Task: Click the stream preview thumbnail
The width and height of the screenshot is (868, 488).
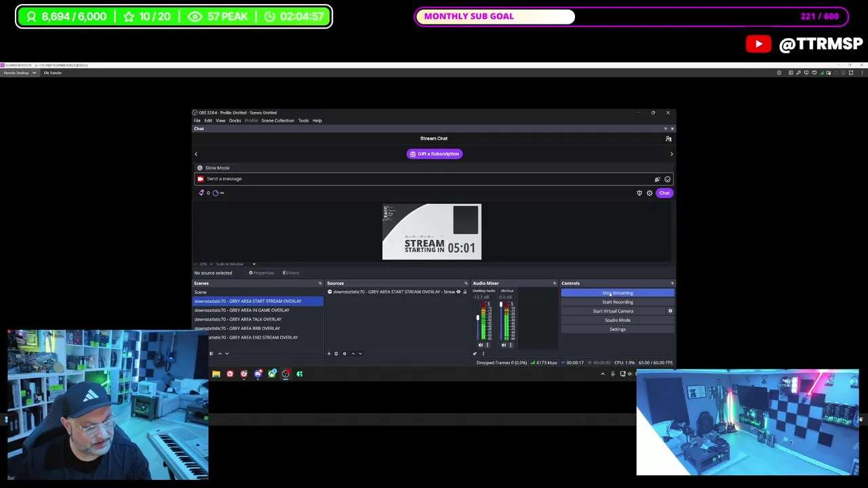Action: coord(432,232)
